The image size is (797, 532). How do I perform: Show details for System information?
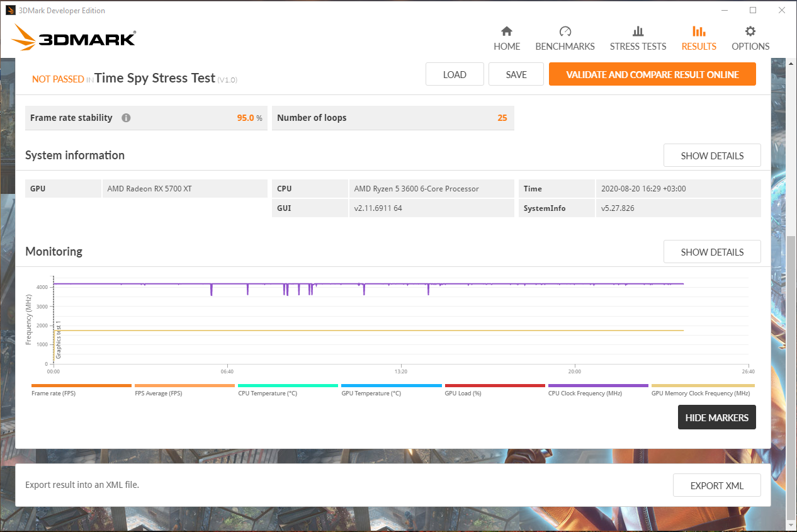pyautogui.click(x=712, y=156)
